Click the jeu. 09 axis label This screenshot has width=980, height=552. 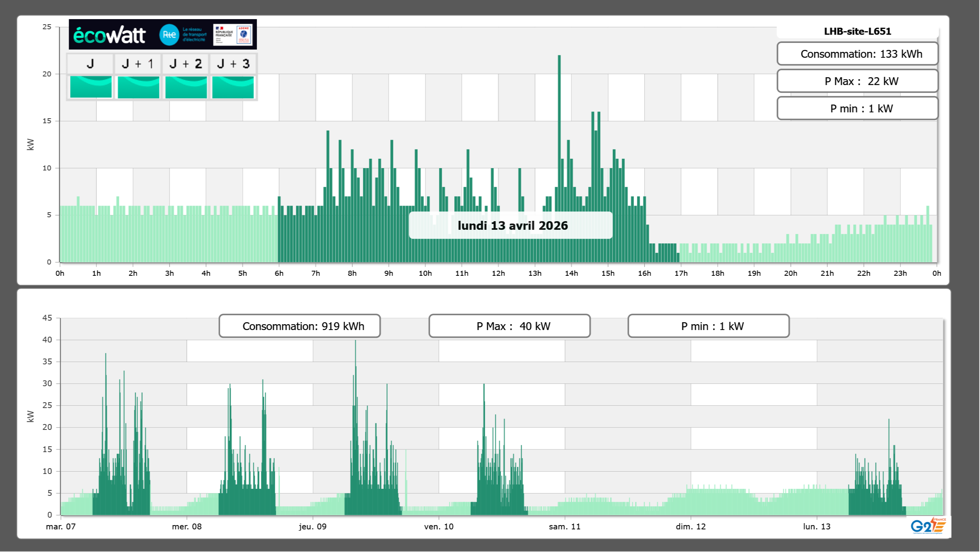coord(313,527)
